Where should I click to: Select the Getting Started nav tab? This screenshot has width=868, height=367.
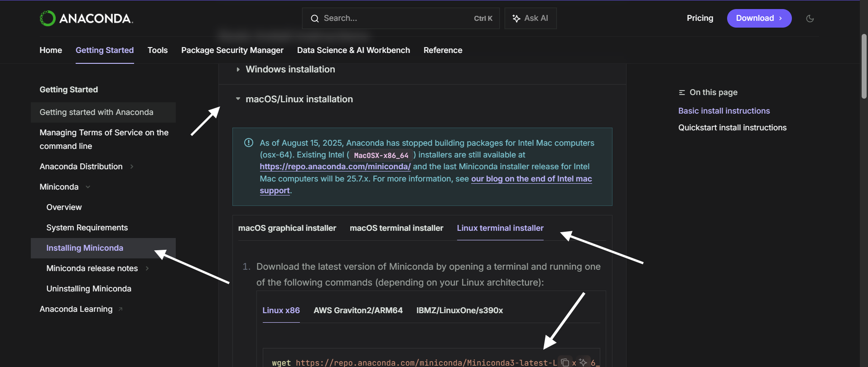click(x=105, y=50)
